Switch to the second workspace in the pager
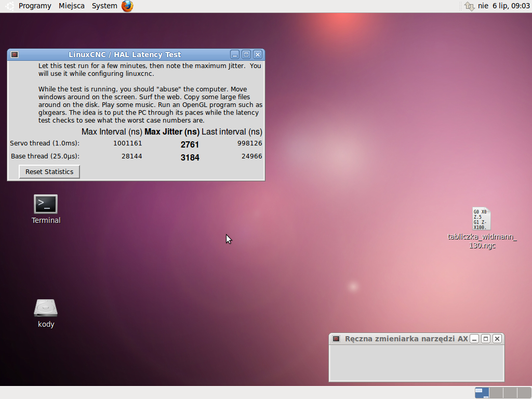Viewport: 532px width, 399px height. (x=496, y=393)
